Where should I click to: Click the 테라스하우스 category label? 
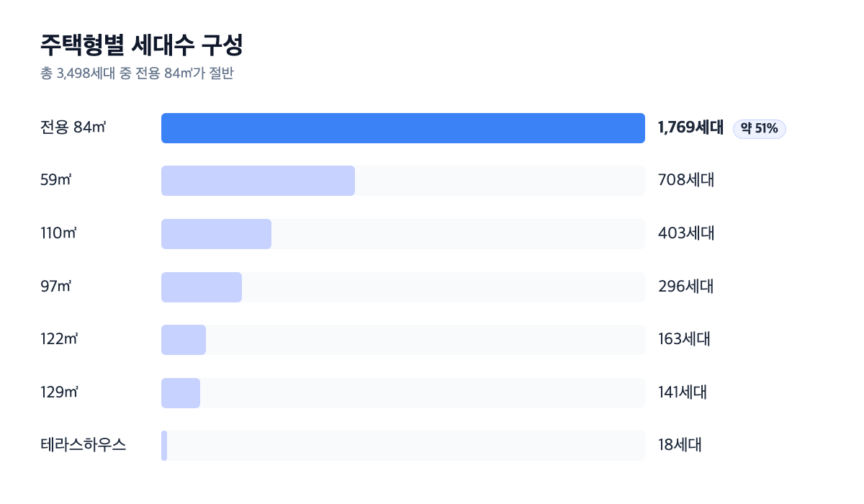tap(84, 445)
